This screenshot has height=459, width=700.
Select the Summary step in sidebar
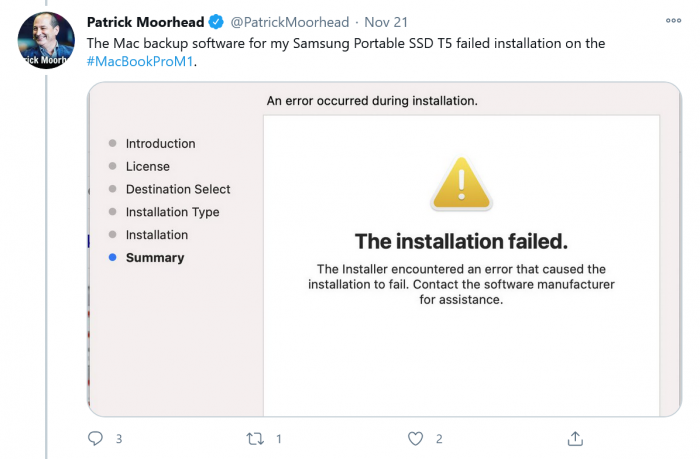pos(155,258)
